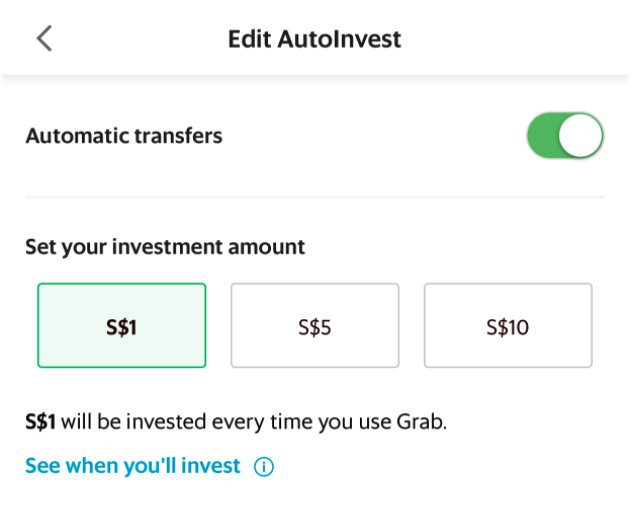Viewport: 641px width, 506px height.
Task: Click the bold S$1 in the description
Action: point(40,422)
